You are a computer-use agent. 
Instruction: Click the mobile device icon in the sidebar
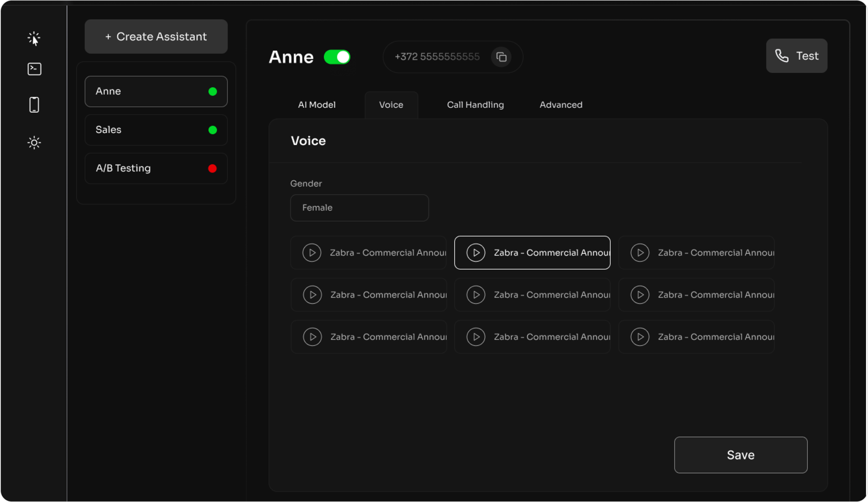[34, 104]
